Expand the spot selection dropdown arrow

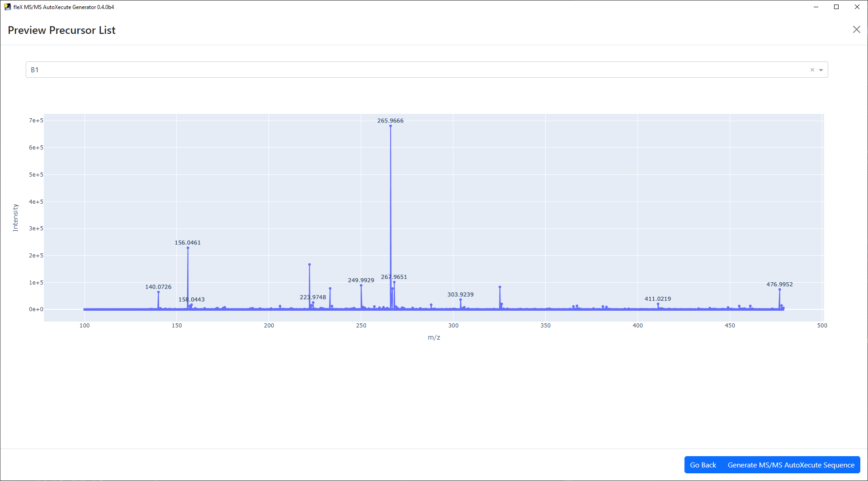[x=821, y=70]
